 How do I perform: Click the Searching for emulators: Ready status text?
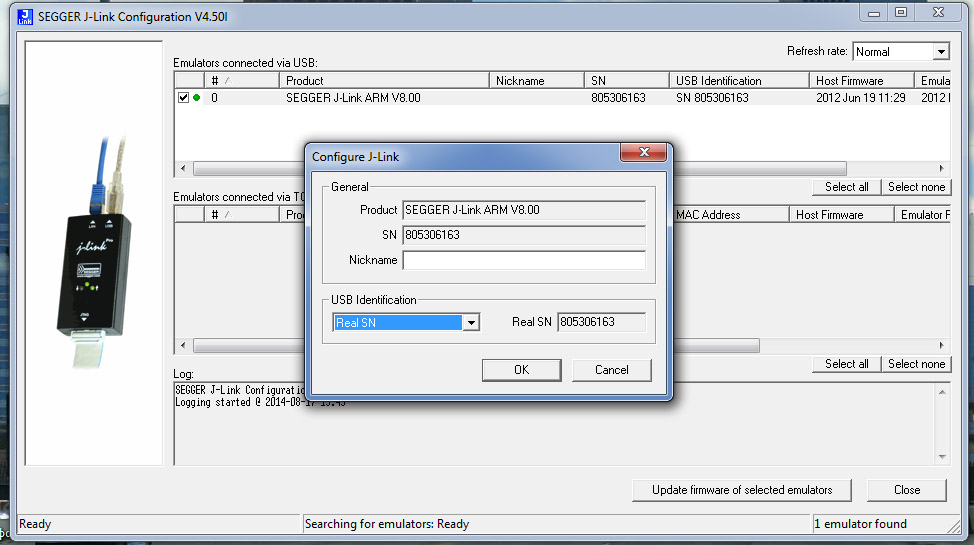click(x=386, y=524)
